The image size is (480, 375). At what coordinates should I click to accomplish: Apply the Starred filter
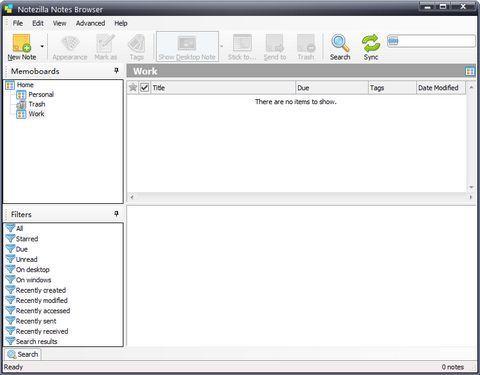22,239
